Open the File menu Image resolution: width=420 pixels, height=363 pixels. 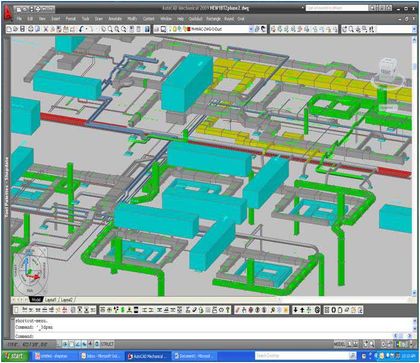(20, 19)
